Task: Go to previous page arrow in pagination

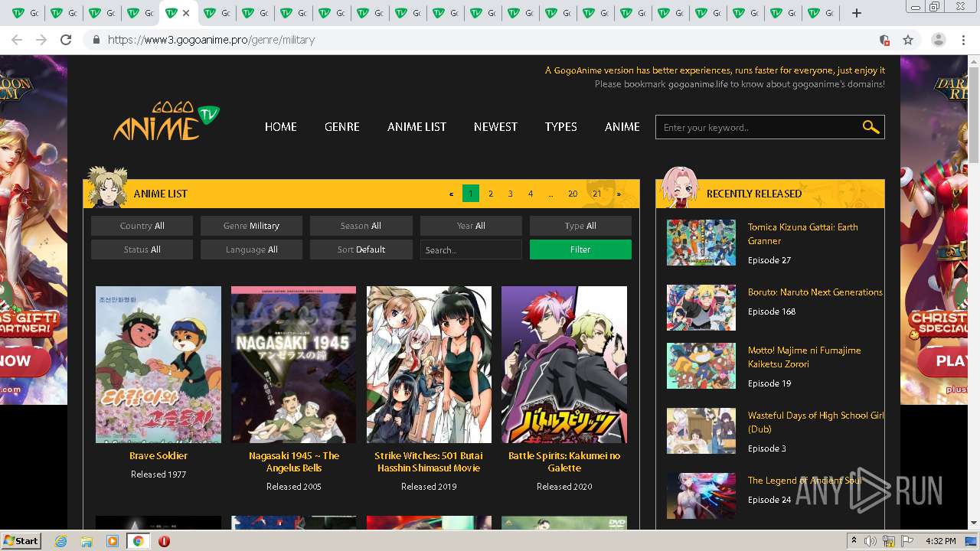Action: click(x=451, y=194)
